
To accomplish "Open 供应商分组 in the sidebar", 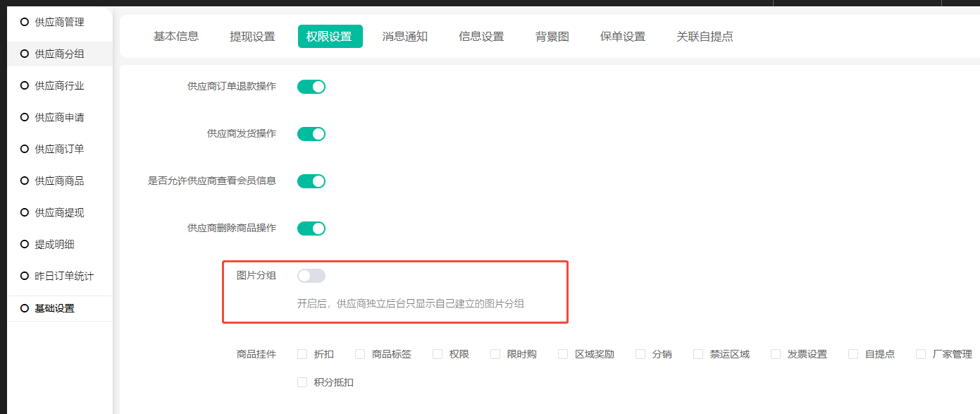I will (59, 54).
